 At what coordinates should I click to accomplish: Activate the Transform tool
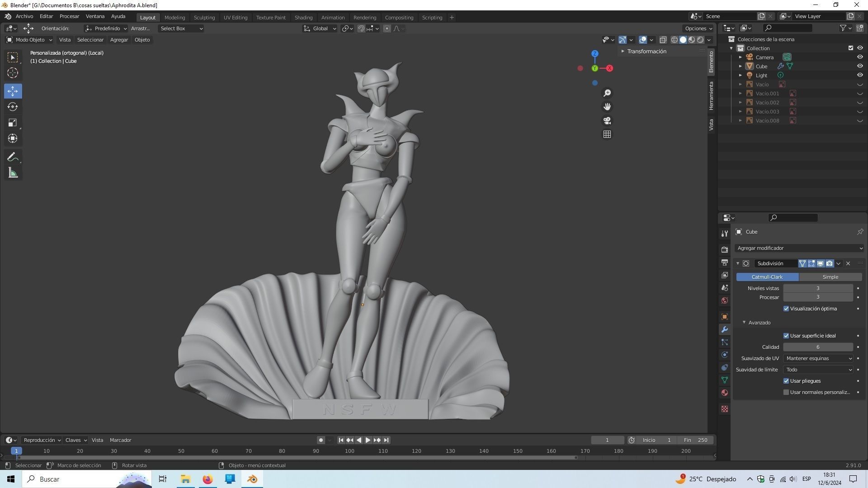point(13,138)
